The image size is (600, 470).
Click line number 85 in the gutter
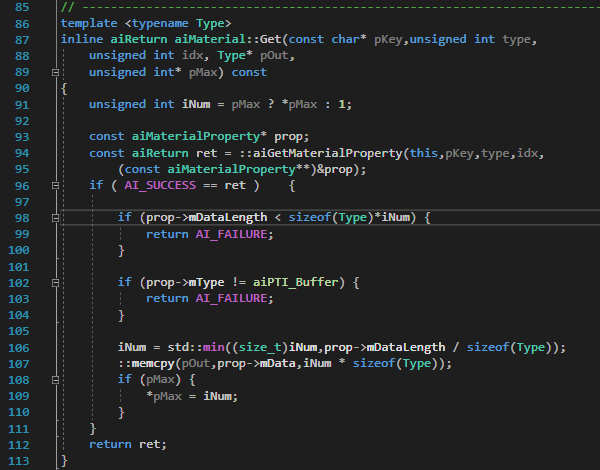click(x=22, y=7)
